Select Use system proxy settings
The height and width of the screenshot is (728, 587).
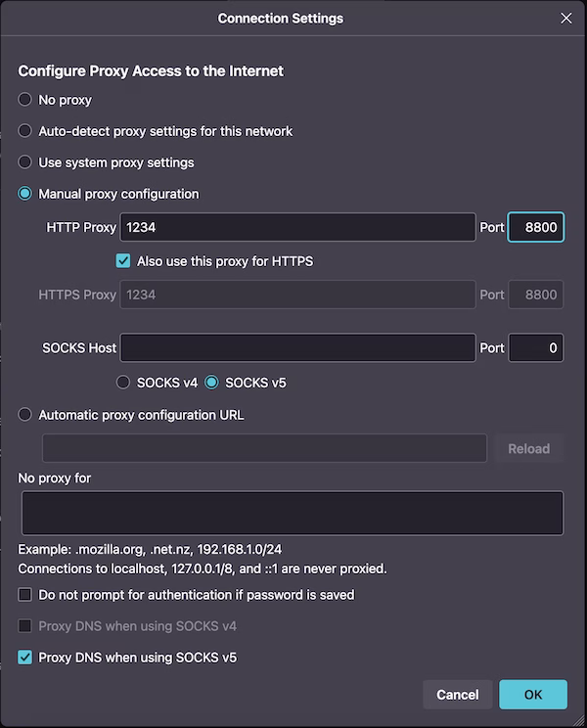pos(25,162)
